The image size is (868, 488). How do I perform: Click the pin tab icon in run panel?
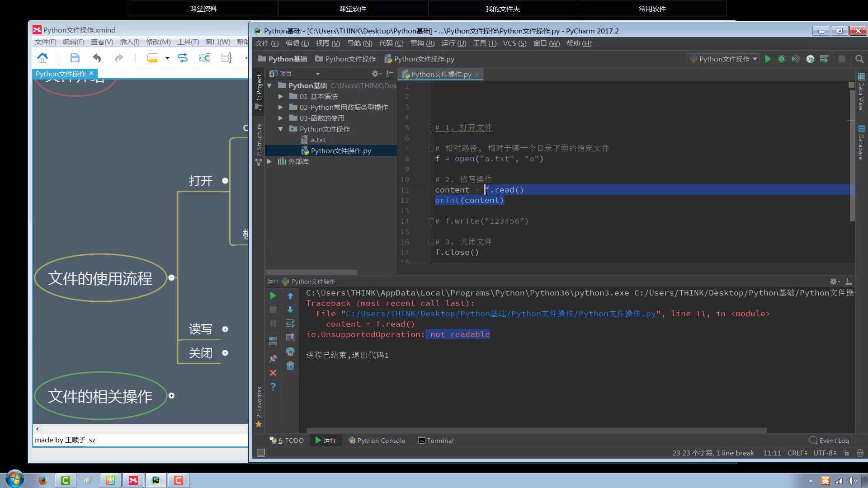point(273,359)
